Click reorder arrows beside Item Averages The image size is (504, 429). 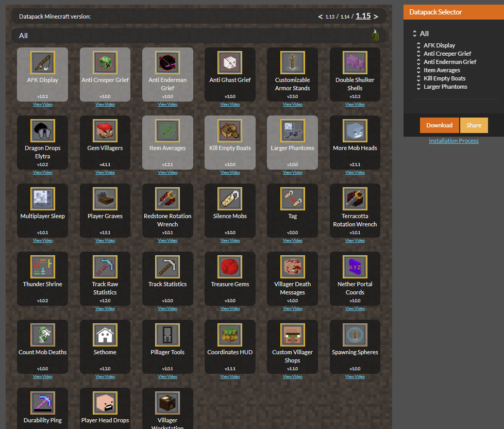coord(418,70)
